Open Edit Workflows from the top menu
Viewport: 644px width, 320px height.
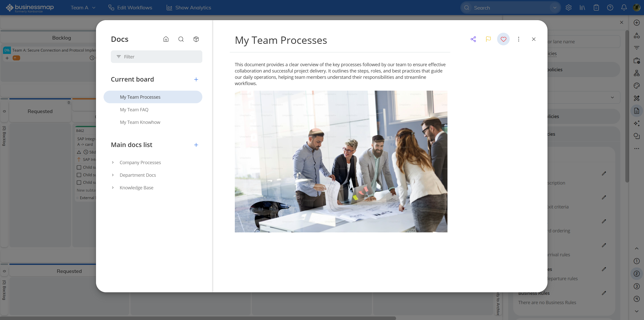[x=130, y=8]
